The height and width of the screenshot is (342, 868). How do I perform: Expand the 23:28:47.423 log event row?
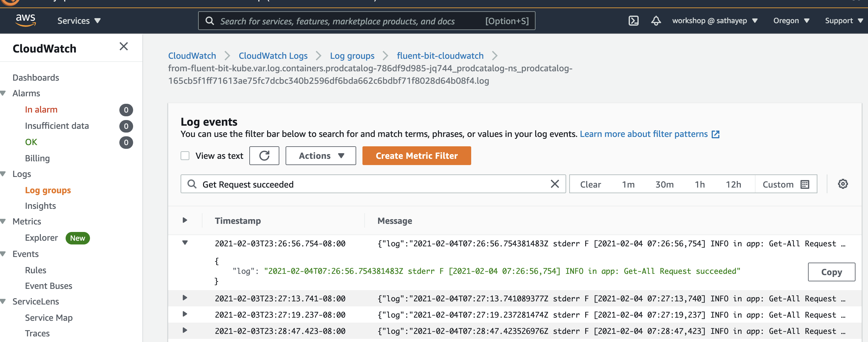[x=185, y=330]
